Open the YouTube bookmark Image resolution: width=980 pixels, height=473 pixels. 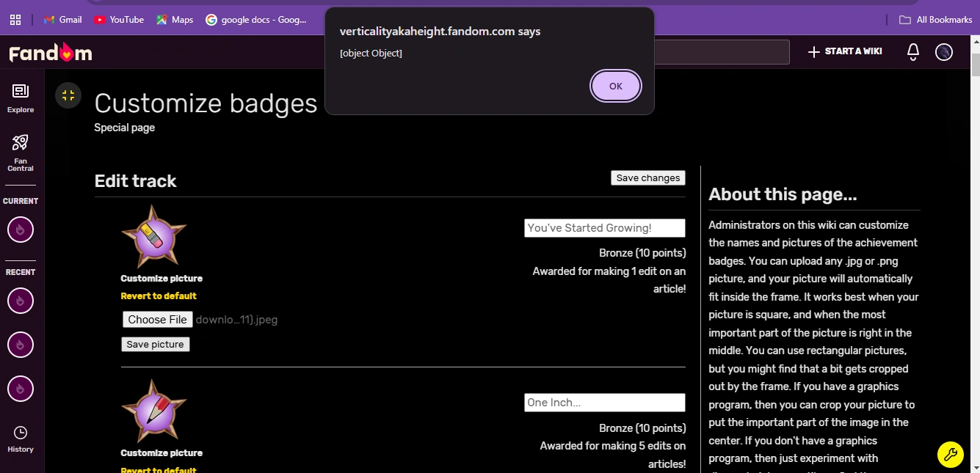click(x=118, y=19)
